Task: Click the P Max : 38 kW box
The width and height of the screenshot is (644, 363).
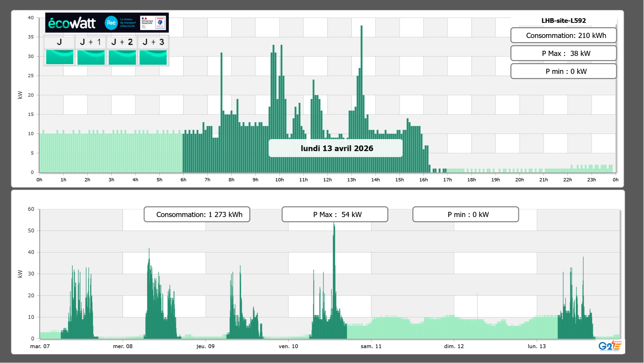Action: pos(563,53)
